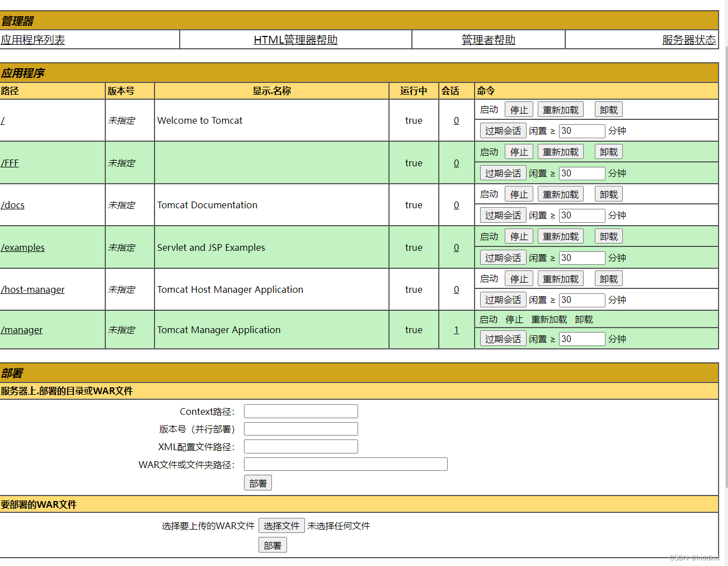Stop the /host-manager application
The width and height of the screenshot is (728, 566).
[519, 279]
